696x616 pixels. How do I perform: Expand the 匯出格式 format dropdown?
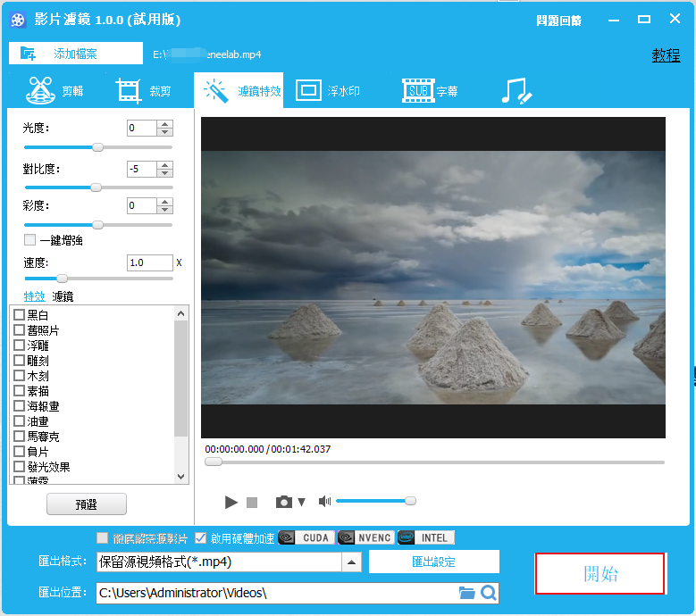(352, 562)
